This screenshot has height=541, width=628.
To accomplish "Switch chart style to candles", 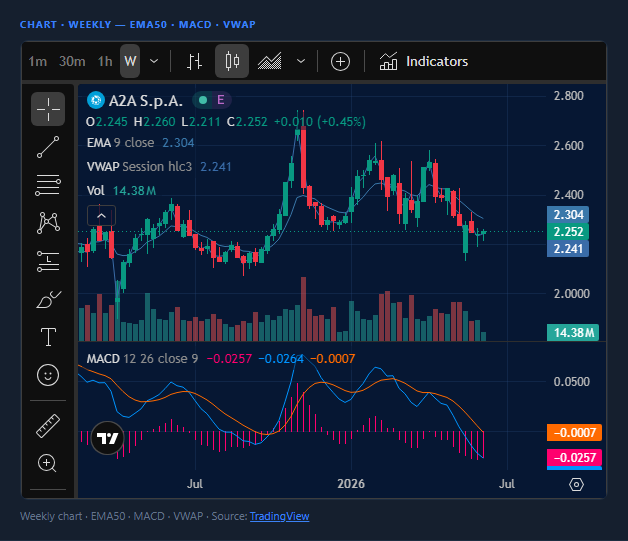I will 232,61.
